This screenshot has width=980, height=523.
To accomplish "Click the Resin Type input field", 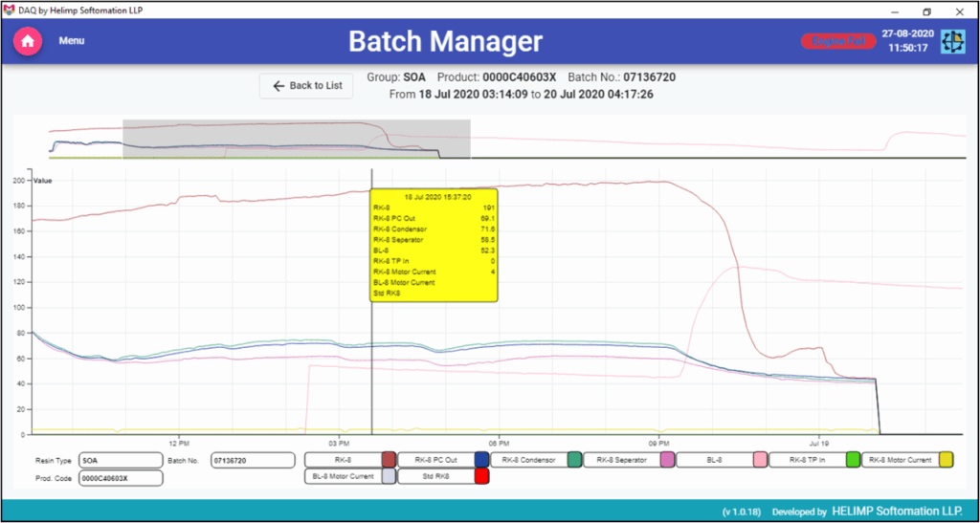I will pyautogui.click(x=120, y=460).
